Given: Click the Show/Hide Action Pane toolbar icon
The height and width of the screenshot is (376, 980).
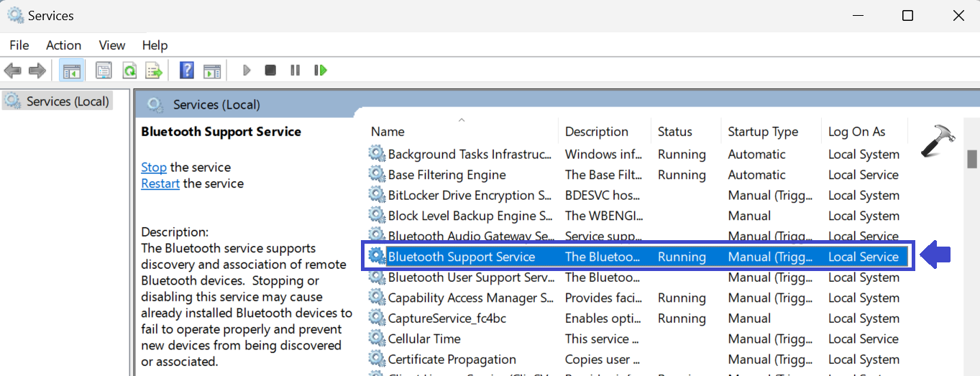Looking at the screenshot, I should (211, 70).
